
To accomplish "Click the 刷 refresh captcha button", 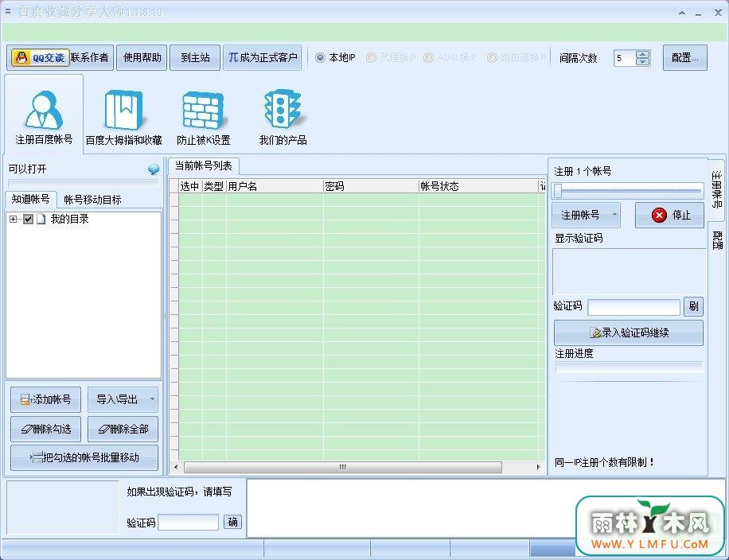I will (693, 307).
